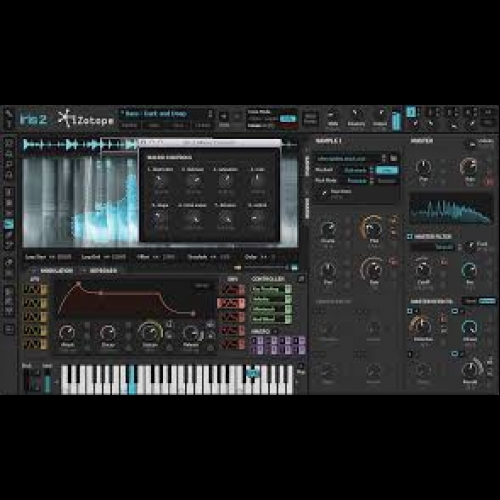Click the highlighted blue piano key
Screen dimensions: 500x500
pos(132,381)
